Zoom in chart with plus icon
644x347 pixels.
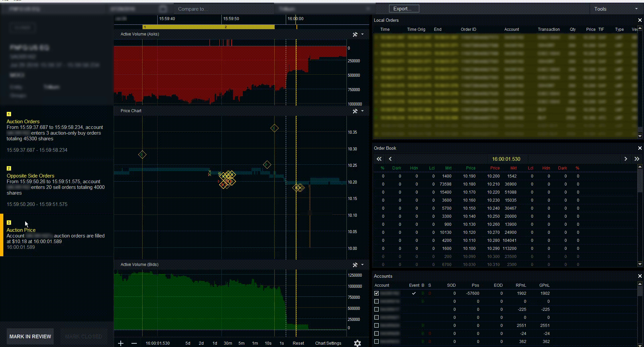pyautogui.click(x=121, y=343)
